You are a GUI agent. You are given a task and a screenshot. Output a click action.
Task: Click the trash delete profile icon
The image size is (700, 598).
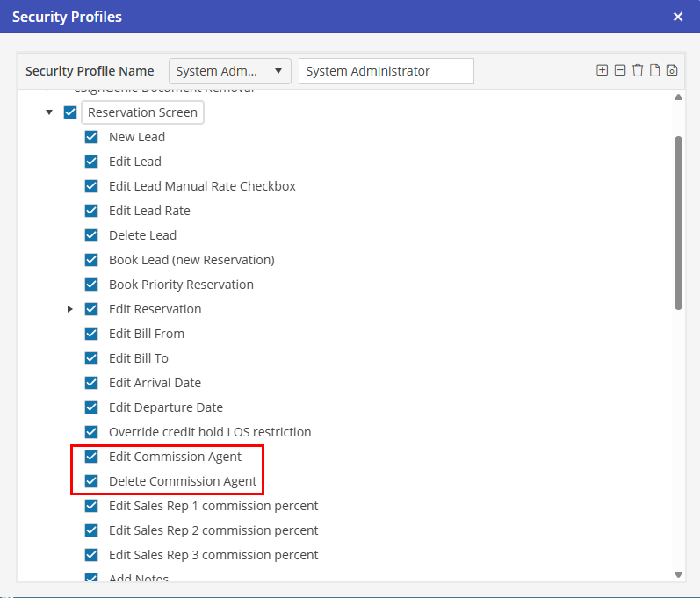tap(638, 70)
